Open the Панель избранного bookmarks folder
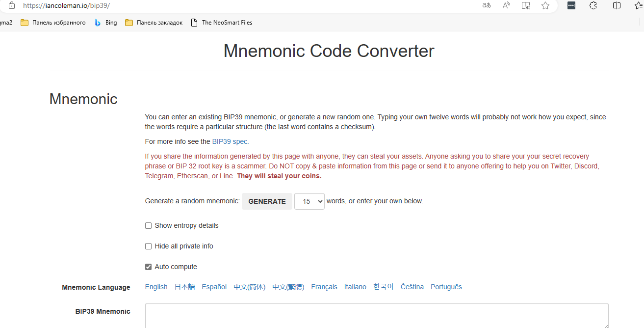644x328 pixels. (x=53, y=23)
